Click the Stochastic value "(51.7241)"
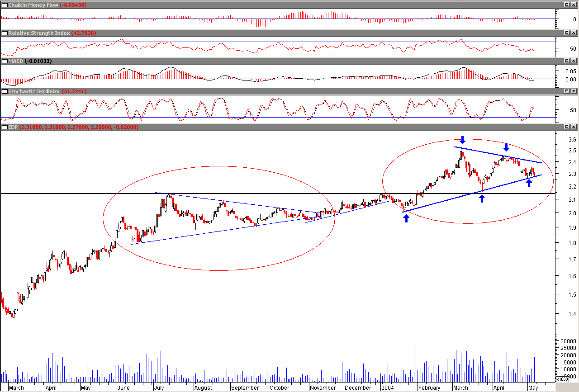Image resolution: width=579 pixels, height=392 pixels. click(74, 91)
